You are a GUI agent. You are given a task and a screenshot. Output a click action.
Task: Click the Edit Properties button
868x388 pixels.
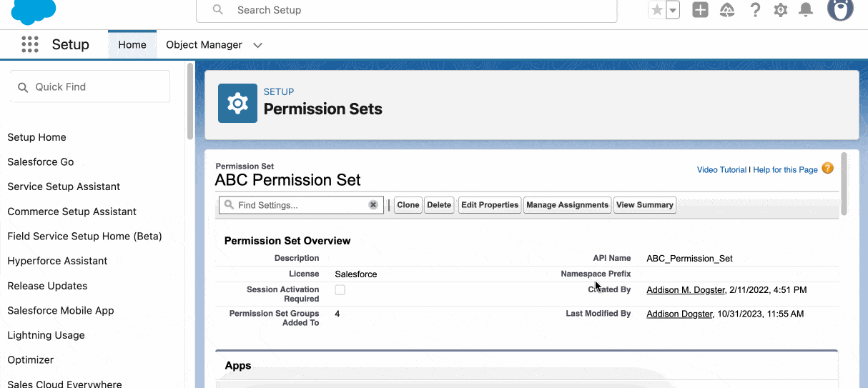point(490,205)
